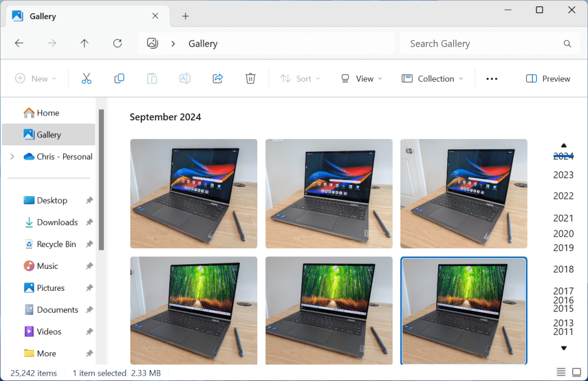This screenshot has width=588, height=381.
Task: Unpin Recycle Bin using its pin icon
Action: click(89, 244)
